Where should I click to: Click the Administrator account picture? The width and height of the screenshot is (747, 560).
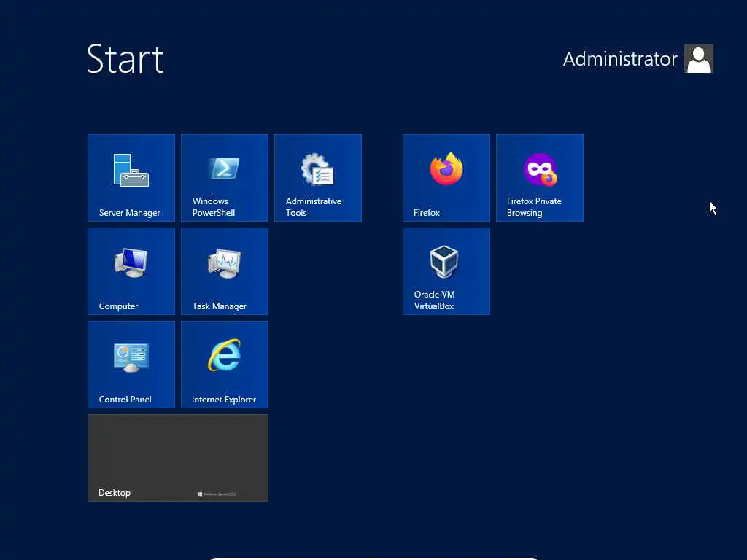point(698,58)
